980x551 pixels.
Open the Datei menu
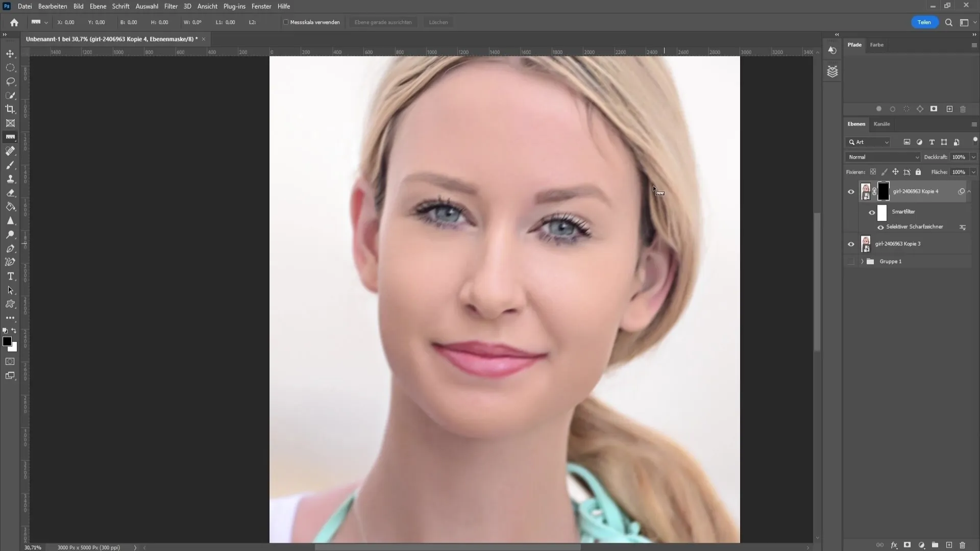(24, 6)
